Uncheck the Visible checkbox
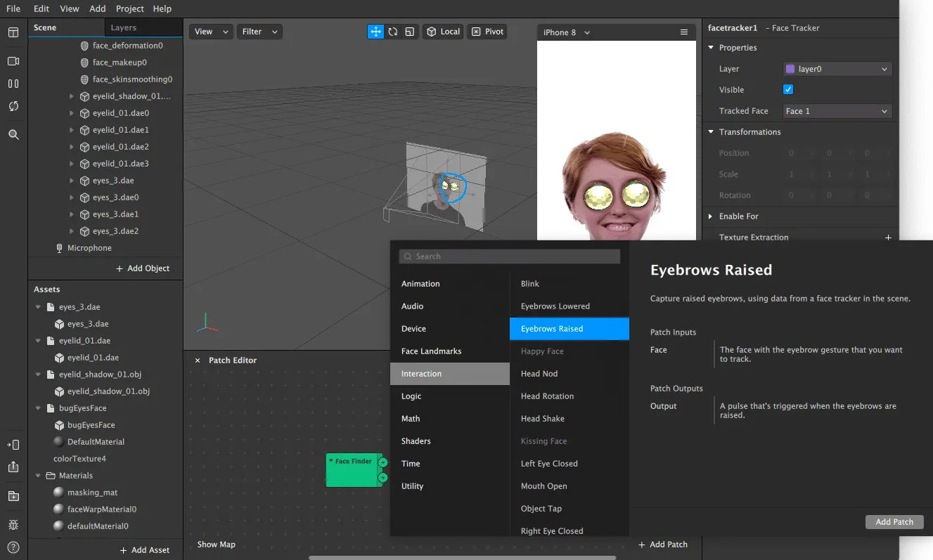Viewport: 933px width, 560px height. pyautogui.click(x=788, y=89)
